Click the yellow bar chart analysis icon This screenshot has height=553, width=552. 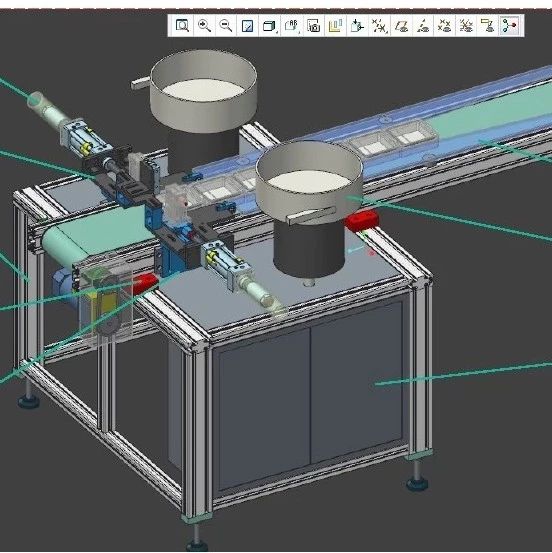coord(335,26)
